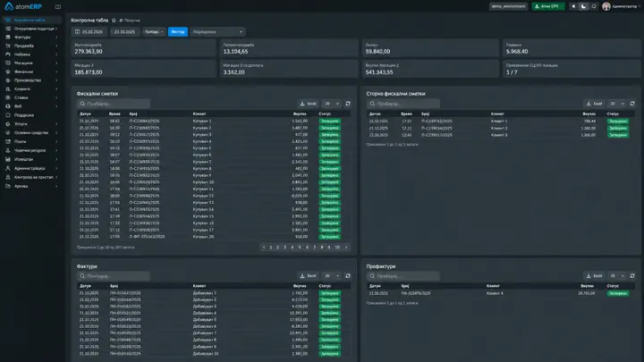Viewport: 644px width, 362px height.
Task: Switch to light theme with the sun icon
Action: [573, 6]
